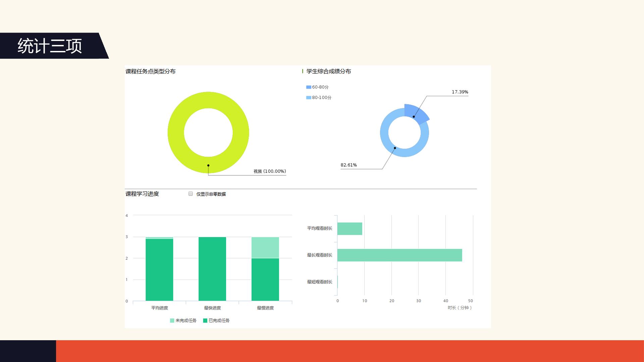Click the light-green unfinished part of 最慢进度

[265, 247]
